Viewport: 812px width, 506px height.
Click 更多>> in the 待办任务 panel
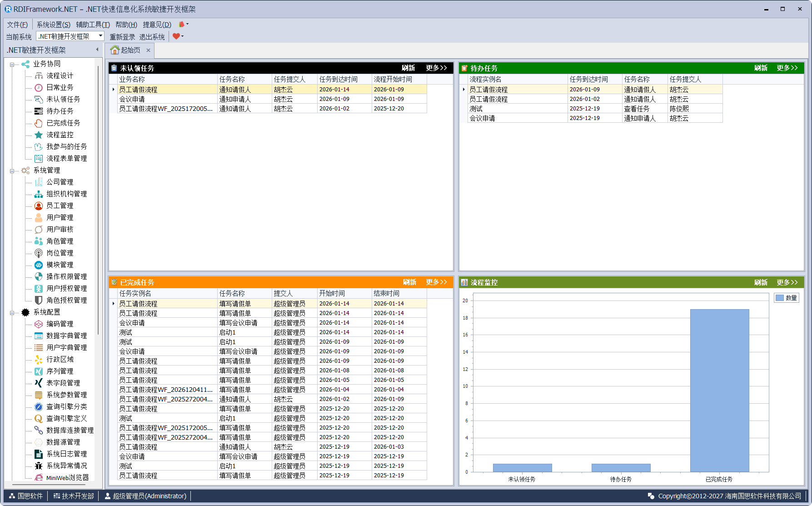pyautogui.click(x=787, y=68)
